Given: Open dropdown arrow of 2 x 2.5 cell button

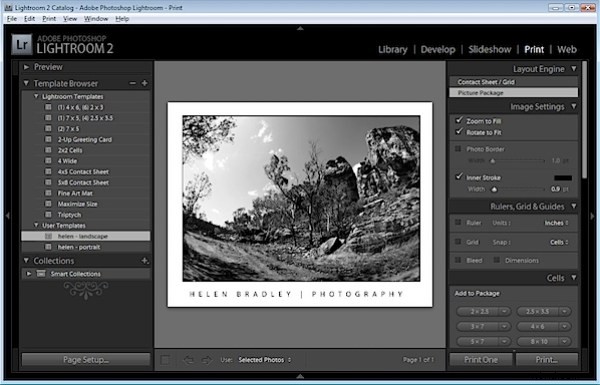Looking at the screenshot, I should [505, 311].
